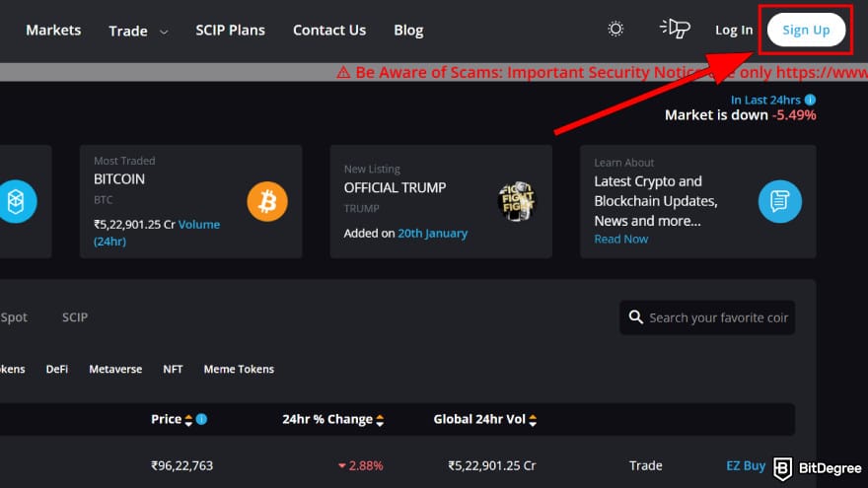This screenshot has height=488, width=868.
Task: Open the Trade menu
Action: [x=128, y=31]
